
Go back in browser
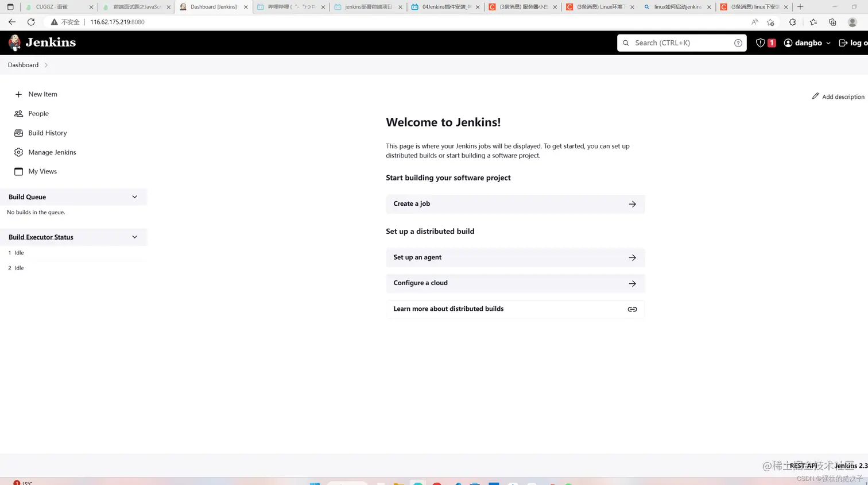tap(12, 22)
